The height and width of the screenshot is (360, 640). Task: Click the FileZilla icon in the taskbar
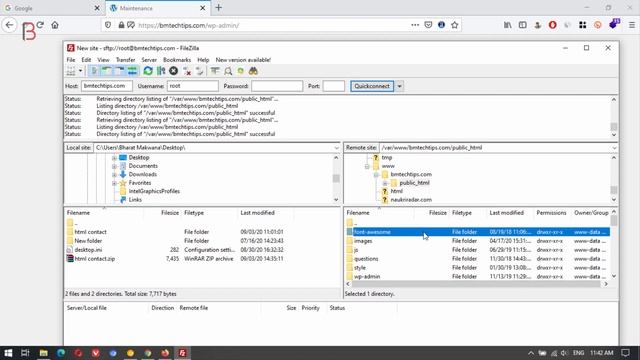click(182, 353)
